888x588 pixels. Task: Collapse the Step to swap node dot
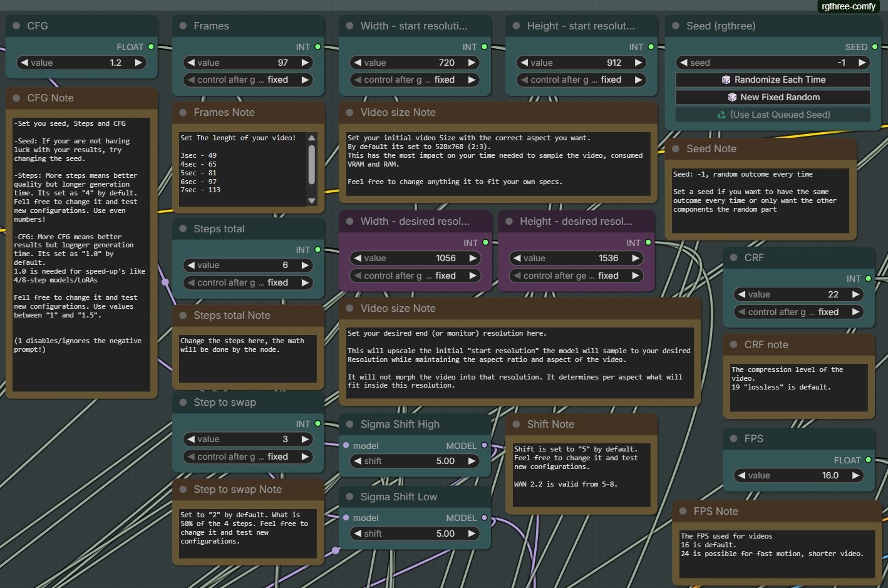click(183, 402)
